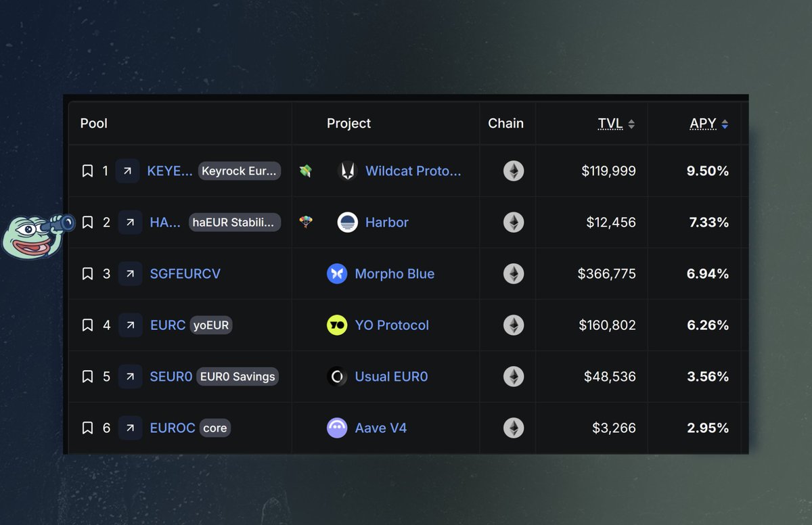The height and width of the screenshot is (525, 812).
Task: Open the Morpho Blue project link
Action: 394,274
